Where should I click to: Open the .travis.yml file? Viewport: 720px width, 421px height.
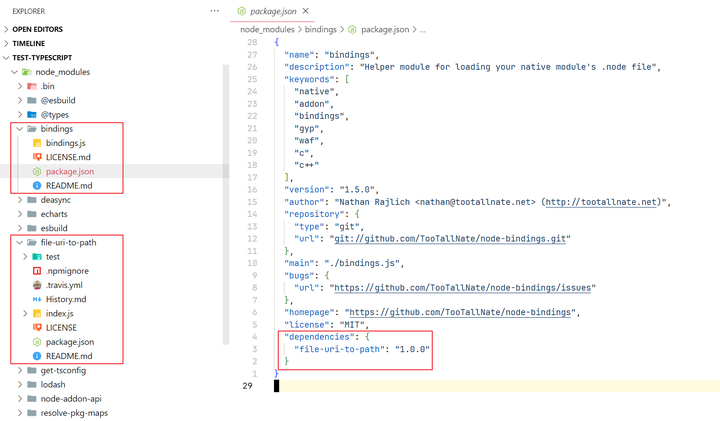click(x=64, y=285)
